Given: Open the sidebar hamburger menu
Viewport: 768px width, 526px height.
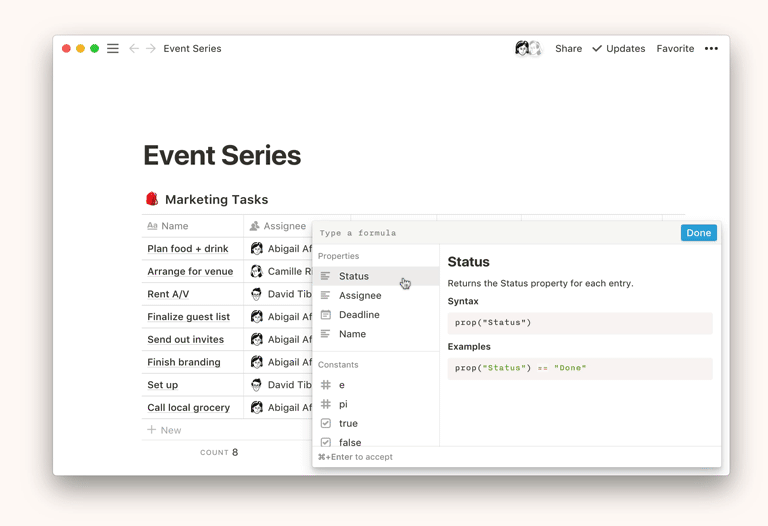Looking at the screenshot, I should [x=113, y=48].
